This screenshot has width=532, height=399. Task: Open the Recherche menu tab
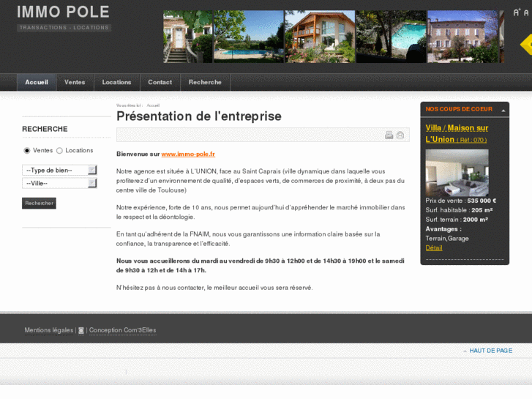pos(205,82)
